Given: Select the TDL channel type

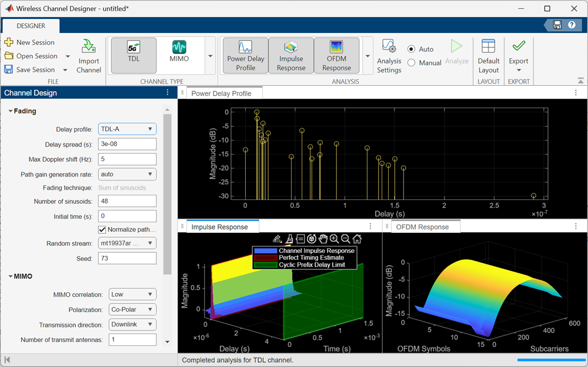Looking at the screenshot, I should 133,54.
